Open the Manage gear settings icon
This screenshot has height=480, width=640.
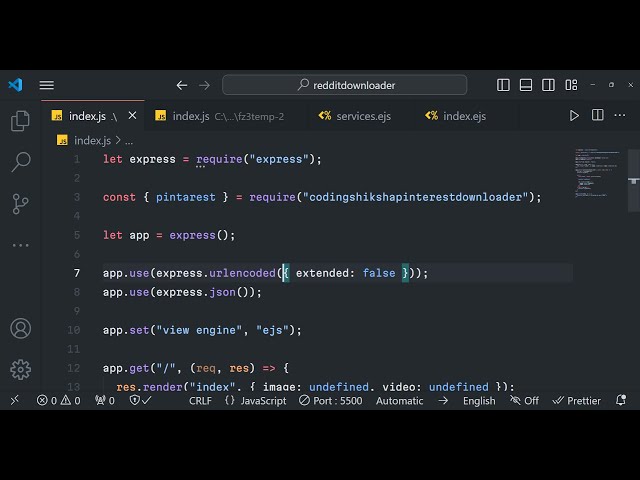(x=20, y=369)
